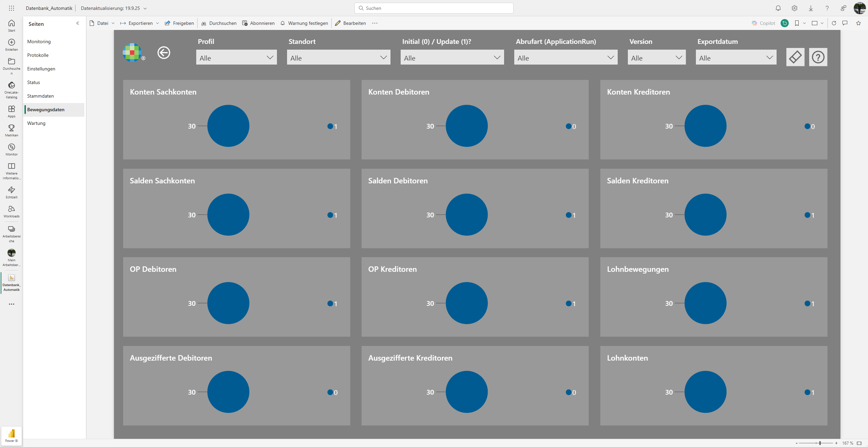The image size is (868, 447).
Task: Click the filter reset eraser icon
Action: click(795, 57)
